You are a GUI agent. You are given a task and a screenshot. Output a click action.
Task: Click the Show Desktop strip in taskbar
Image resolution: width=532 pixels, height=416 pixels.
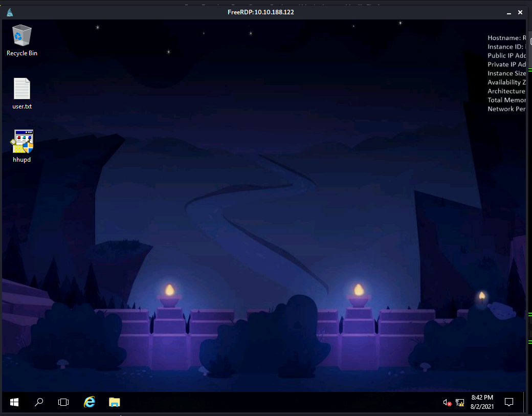pyautogui.click(x=524, y=402)
